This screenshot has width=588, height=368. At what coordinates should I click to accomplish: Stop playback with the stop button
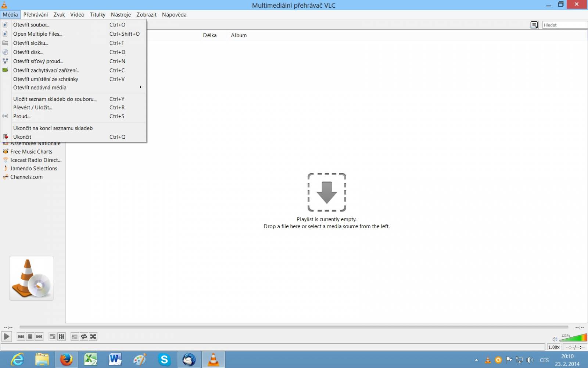30,336
